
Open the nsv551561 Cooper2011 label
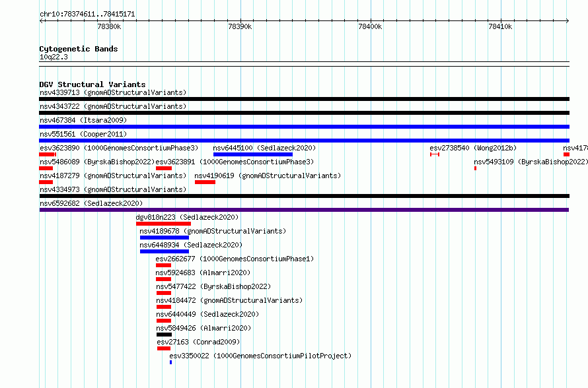pyautogui.click(x=83, y=134)
